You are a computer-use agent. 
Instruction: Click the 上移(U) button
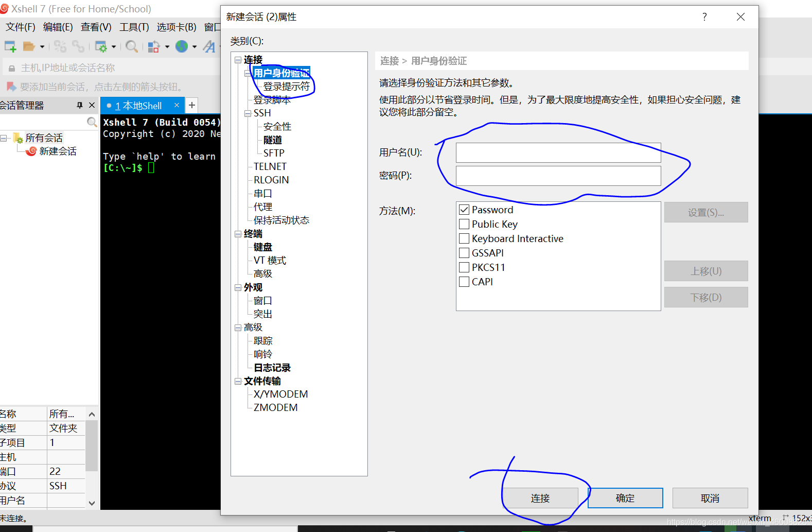point(706,271)
